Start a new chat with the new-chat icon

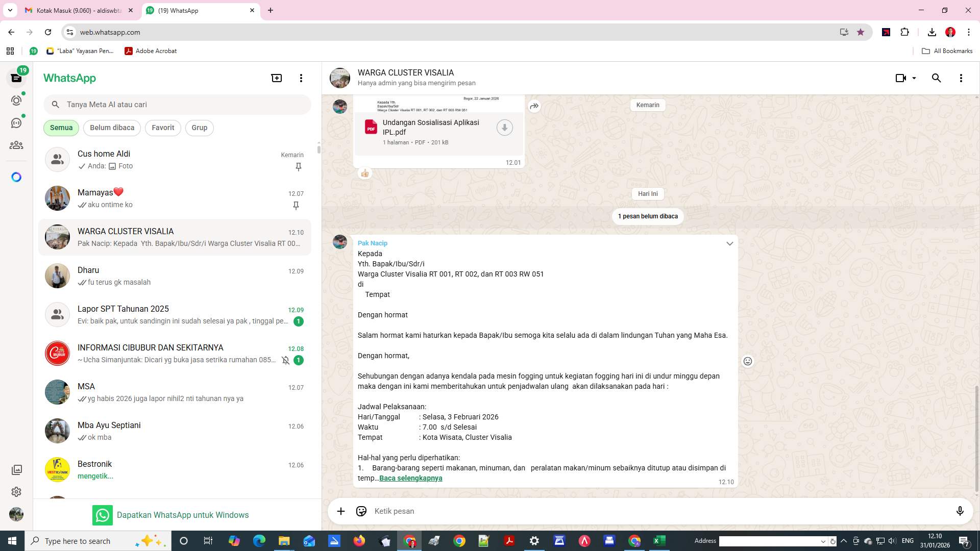point(276,78)
